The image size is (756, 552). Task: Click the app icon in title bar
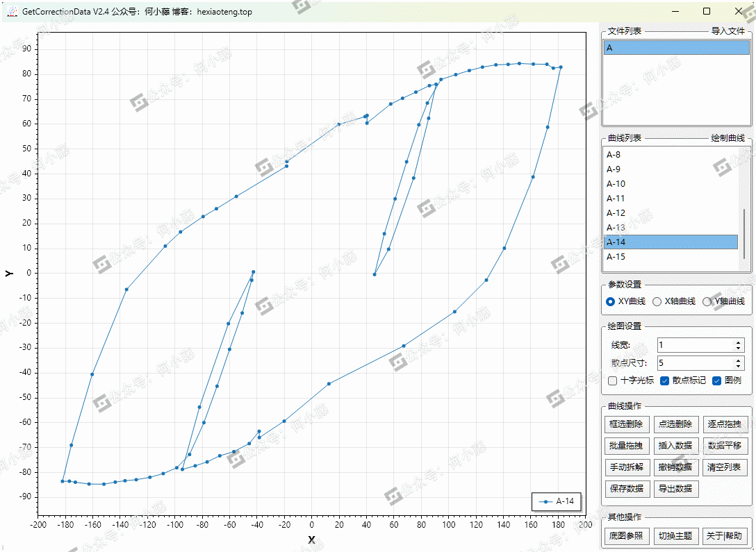11,12
